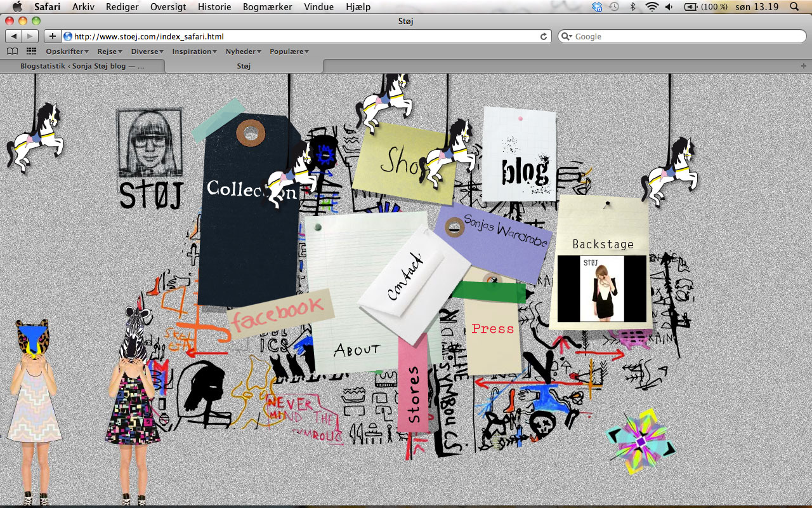Open the Bogmærker menu
The width and height of the screenshot is (812, 508).
coord(267,7)
